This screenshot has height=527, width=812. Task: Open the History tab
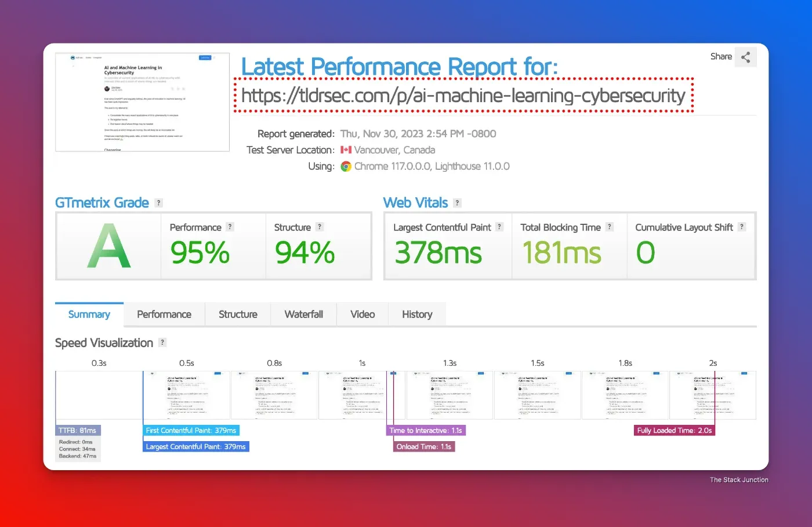click(416, 314)
